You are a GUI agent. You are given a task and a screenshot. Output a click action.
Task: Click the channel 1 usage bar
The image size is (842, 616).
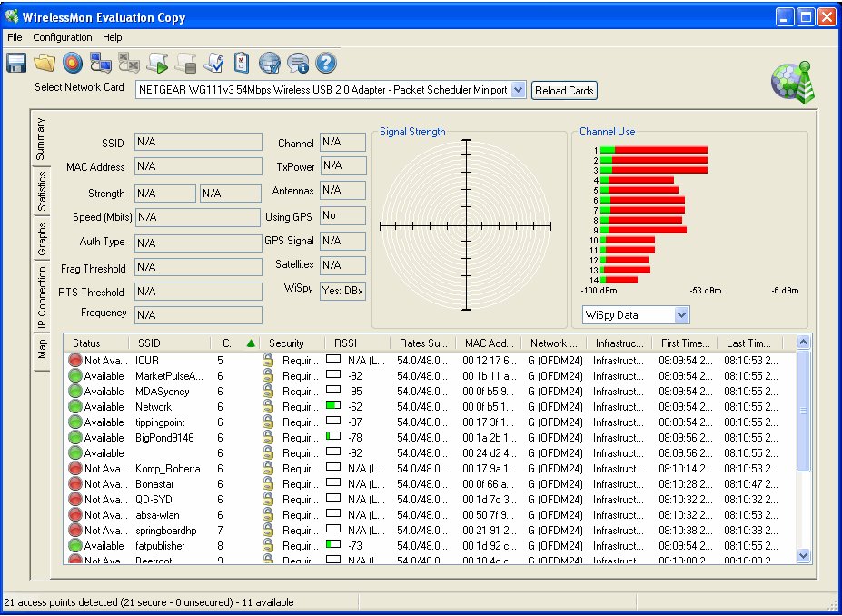(x=653, y=151)
